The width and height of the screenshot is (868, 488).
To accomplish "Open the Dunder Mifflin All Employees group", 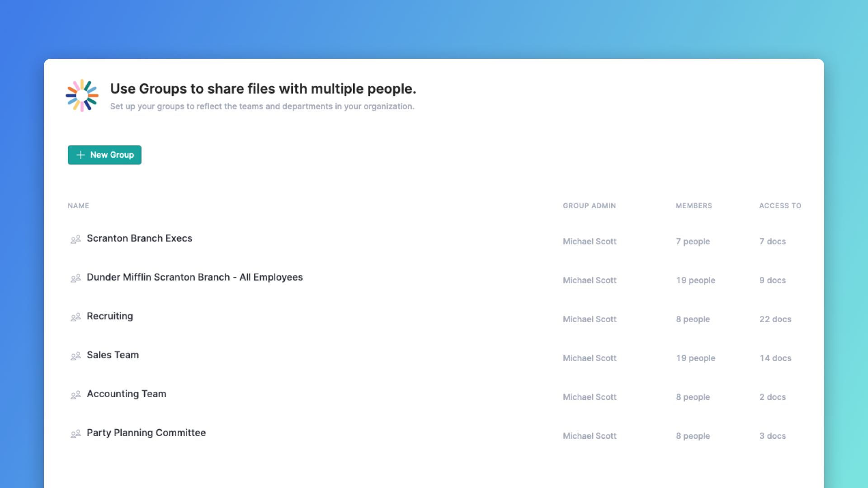I will [x=195, y=277].
